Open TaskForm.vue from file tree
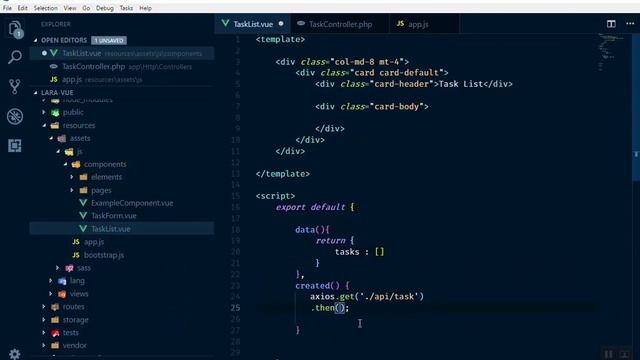Screen dimensions: 640x360 [x=113, y=216]
